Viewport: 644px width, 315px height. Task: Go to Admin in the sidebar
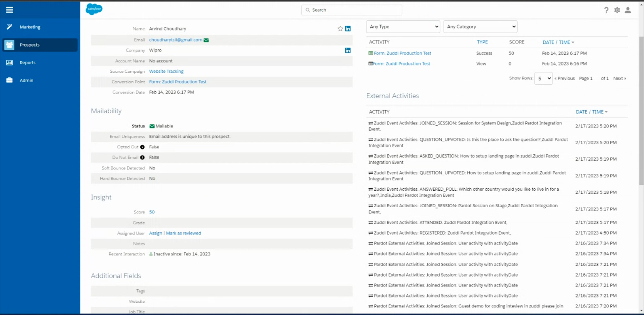[26, 80]
